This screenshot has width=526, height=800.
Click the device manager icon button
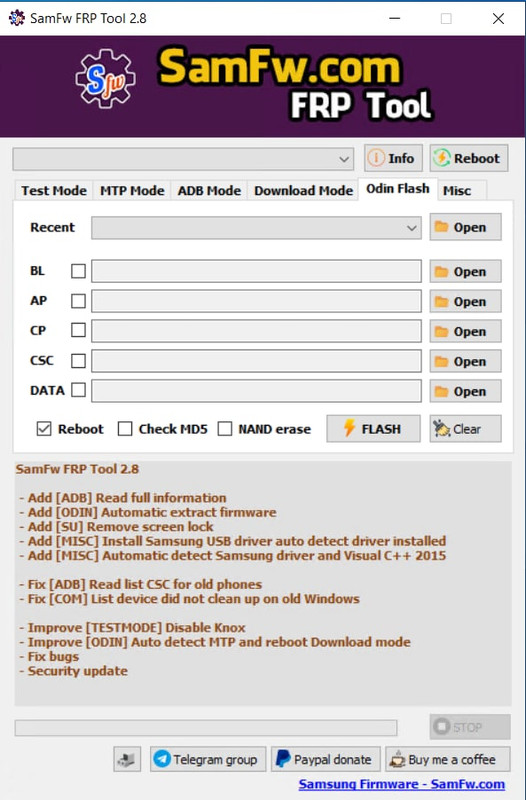(127, 760)
